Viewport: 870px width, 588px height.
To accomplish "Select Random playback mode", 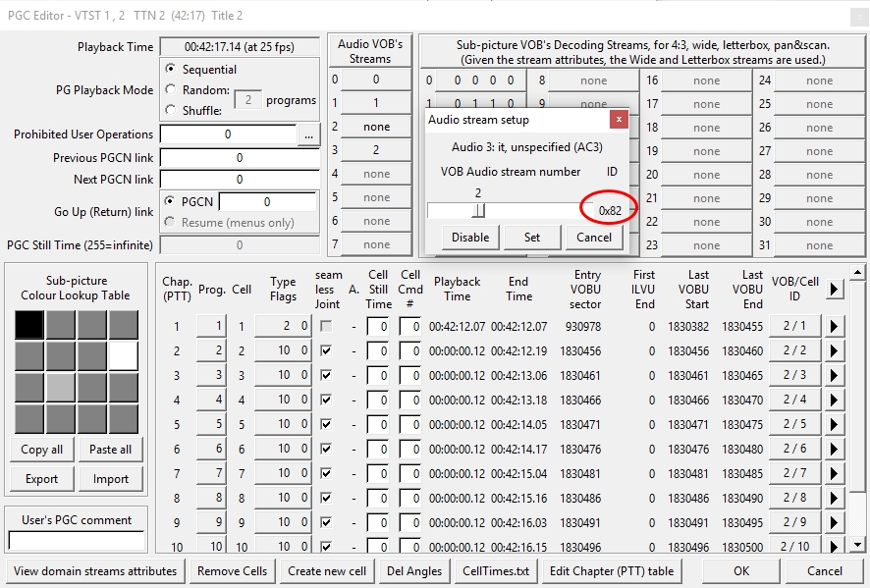I will (x=170, y=89).
